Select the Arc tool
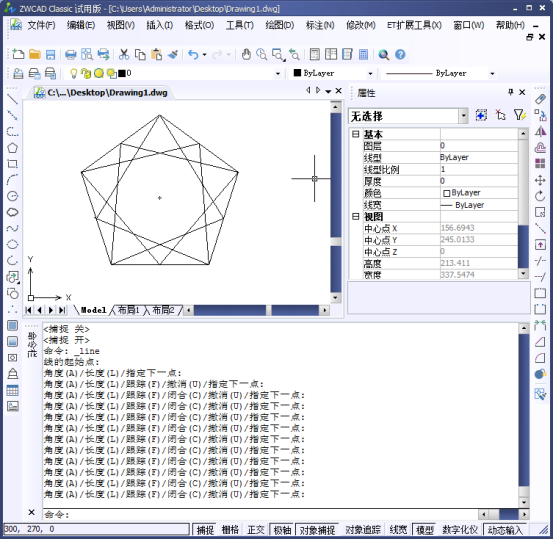The image size is (554, 540). click(12, 180)
